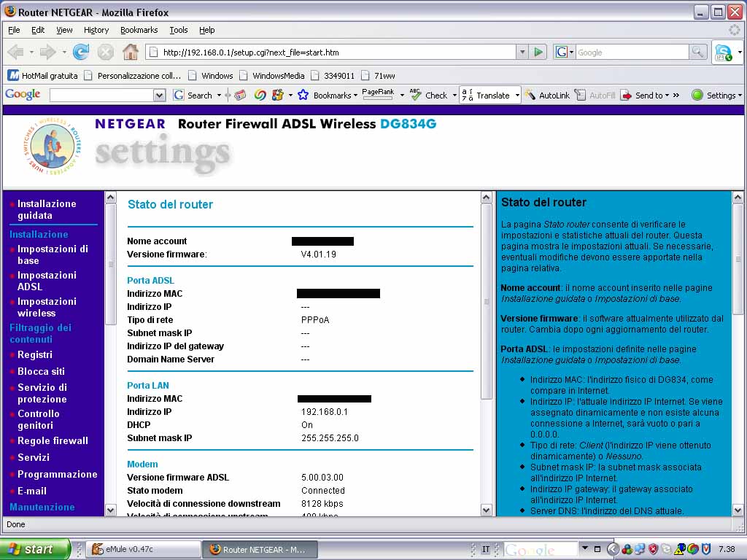Click the sidebar menu scroll-down arrow
This screenshot has height=560, width=747.
coord(111,510)
